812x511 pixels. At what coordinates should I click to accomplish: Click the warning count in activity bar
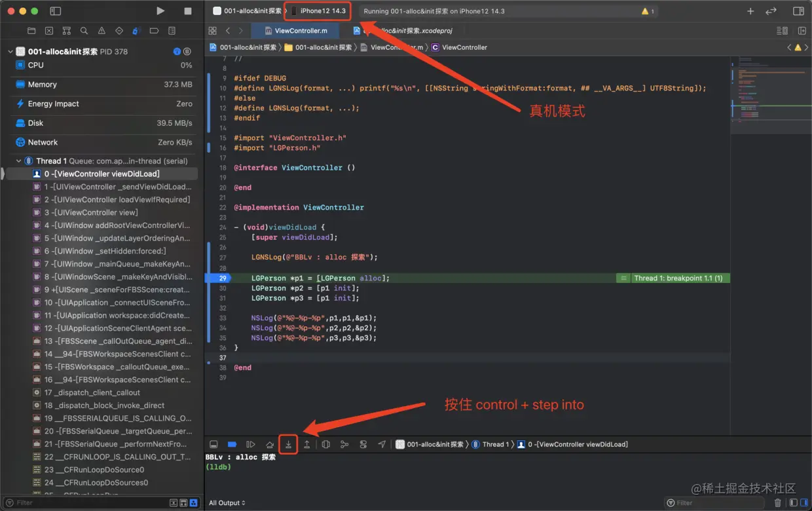pos(648,11)
